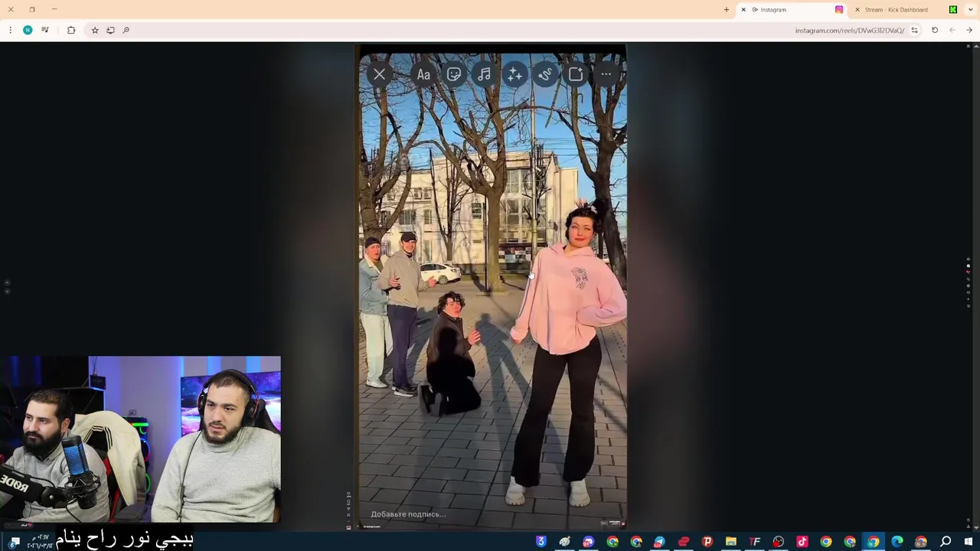
Task: Open the Extensions puzzle icon
Action: pos(71,30)
